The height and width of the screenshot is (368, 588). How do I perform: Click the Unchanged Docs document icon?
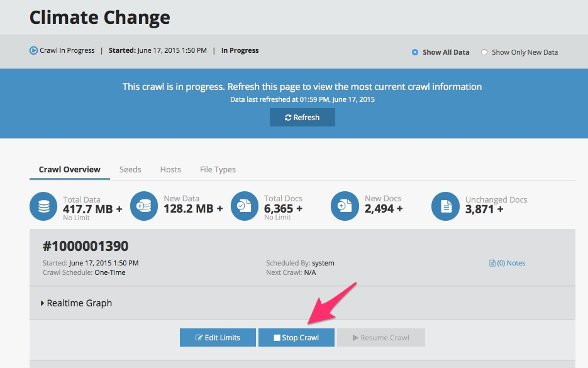(x=445, y=207)
